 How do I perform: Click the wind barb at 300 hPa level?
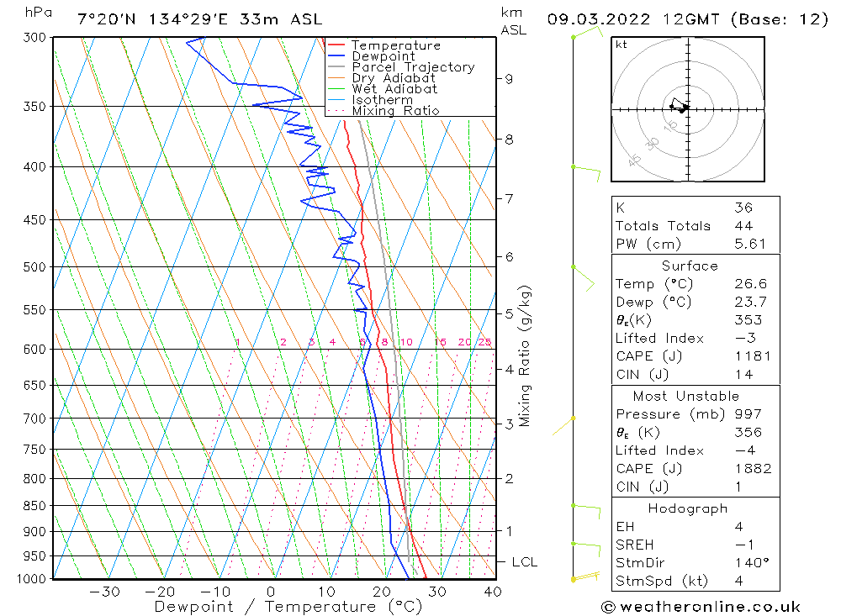[x=587, y=32]
